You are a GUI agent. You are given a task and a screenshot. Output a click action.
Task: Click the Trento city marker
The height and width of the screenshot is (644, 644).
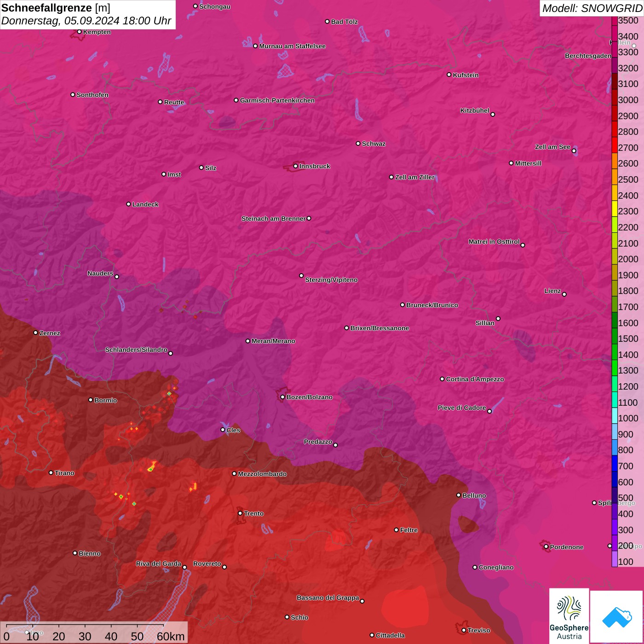point(240,513)
